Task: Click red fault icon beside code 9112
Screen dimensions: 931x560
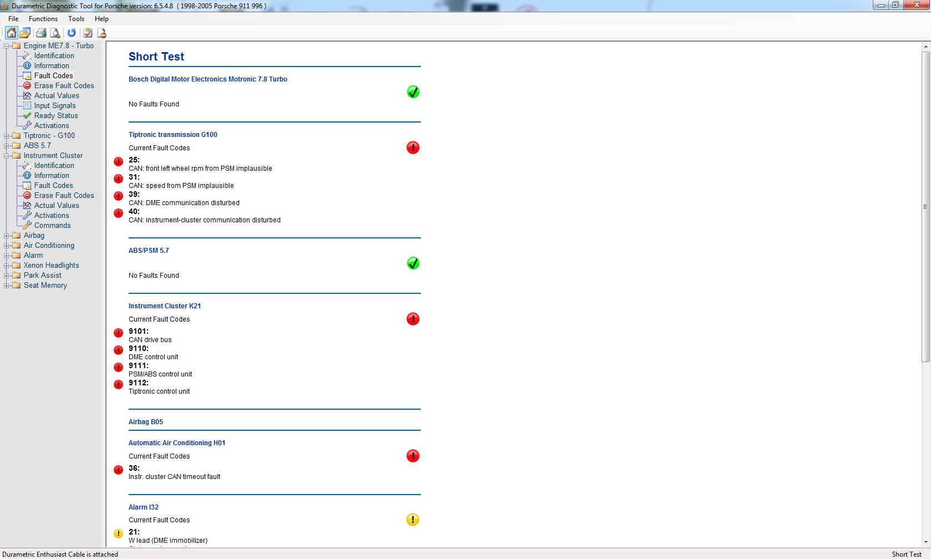Action: click(119, 384)
